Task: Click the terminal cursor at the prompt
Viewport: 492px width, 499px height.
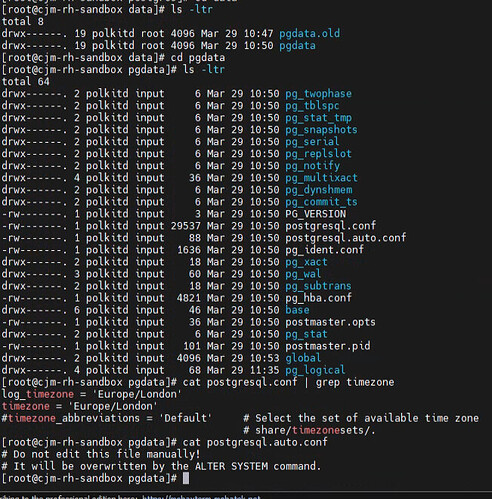Action: pyautogui.click(x=186, y=478)
